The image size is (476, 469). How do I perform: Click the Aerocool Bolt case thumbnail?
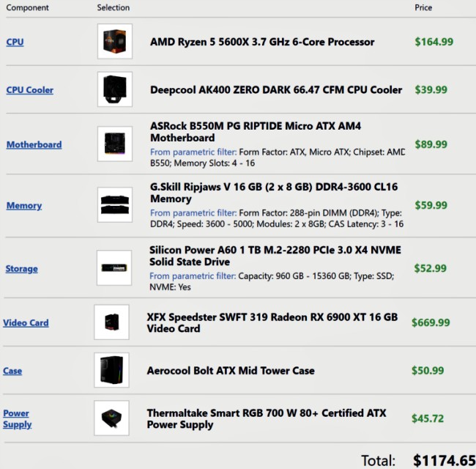[x=112, y=370]
